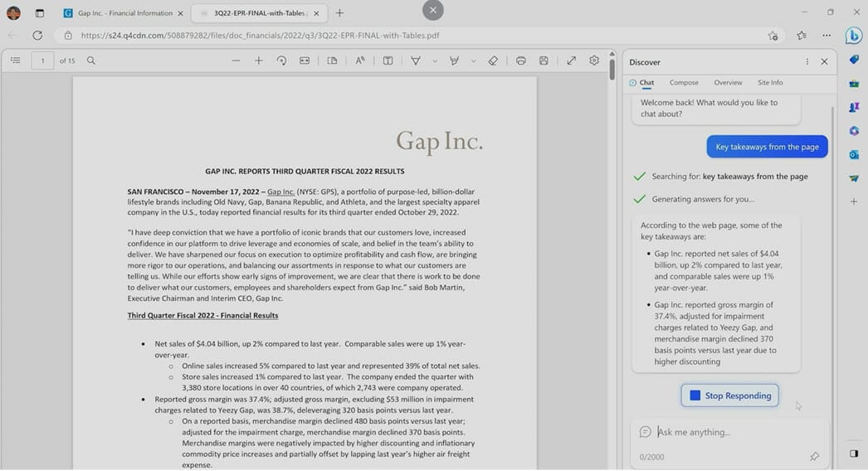Rotate the PDF page
868x471 pixels.
click(282, 61)
